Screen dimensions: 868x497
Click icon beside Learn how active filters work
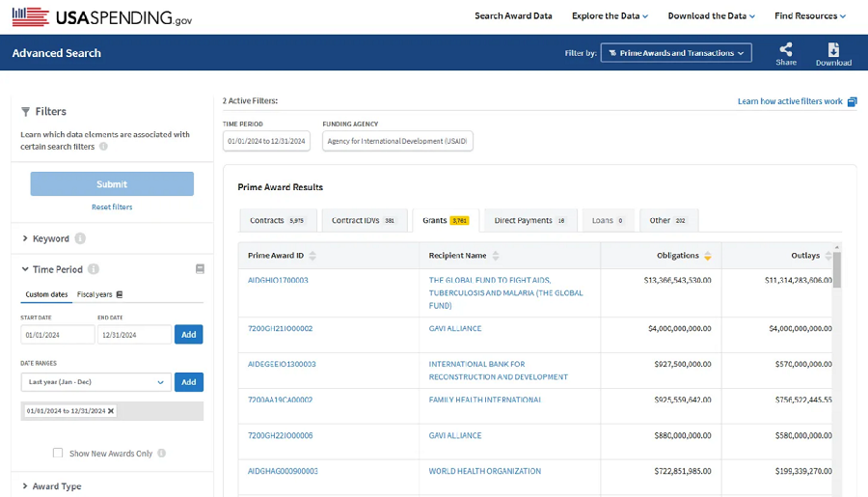click(852, 101)
